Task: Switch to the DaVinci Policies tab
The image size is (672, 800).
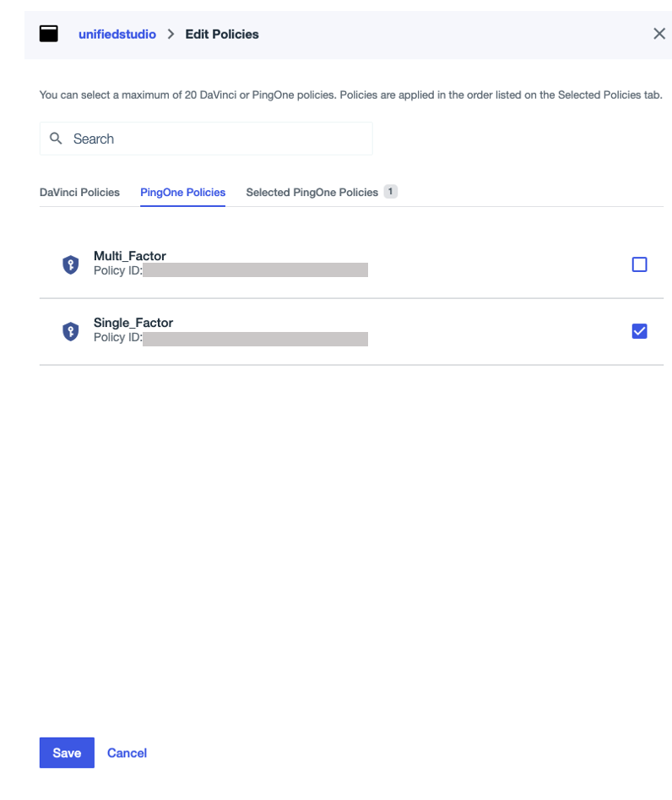Action: click(x=79, y=192)
